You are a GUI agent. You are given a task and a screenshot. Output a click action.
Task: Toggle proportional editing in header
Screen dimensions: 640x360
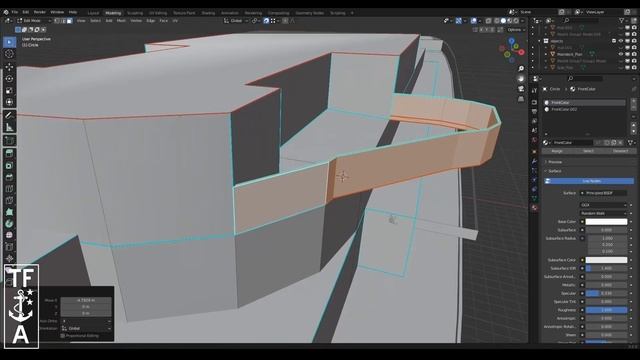[x=285, y=20]
